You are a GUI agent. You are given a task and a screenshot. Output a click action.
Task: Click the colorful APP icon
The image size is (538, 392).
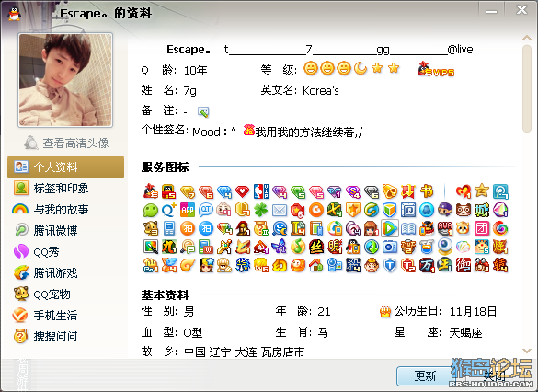[188, 210]
